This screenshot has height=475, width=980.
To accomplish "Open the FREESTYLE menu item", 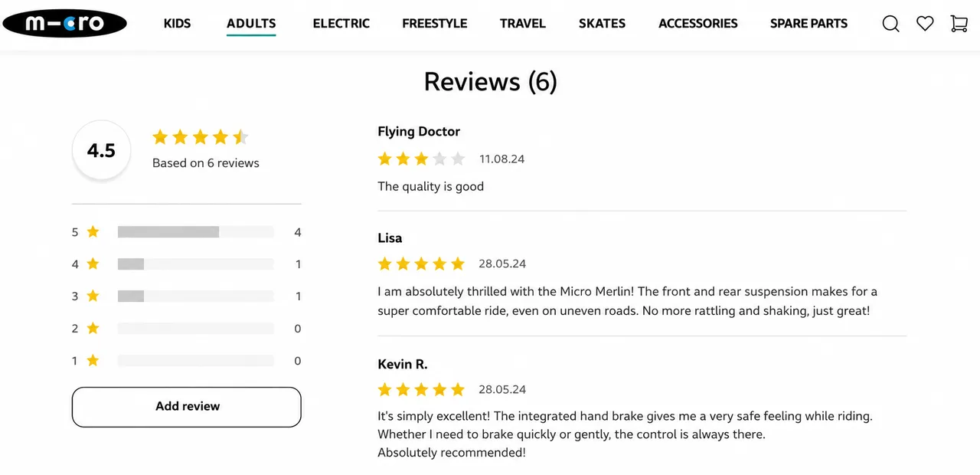I will 435,24.
